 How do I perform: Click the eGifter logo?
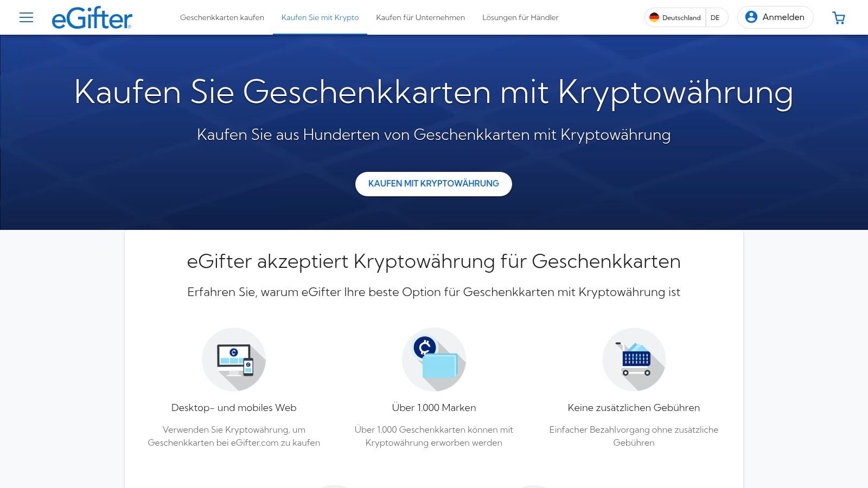click(92, 17)
